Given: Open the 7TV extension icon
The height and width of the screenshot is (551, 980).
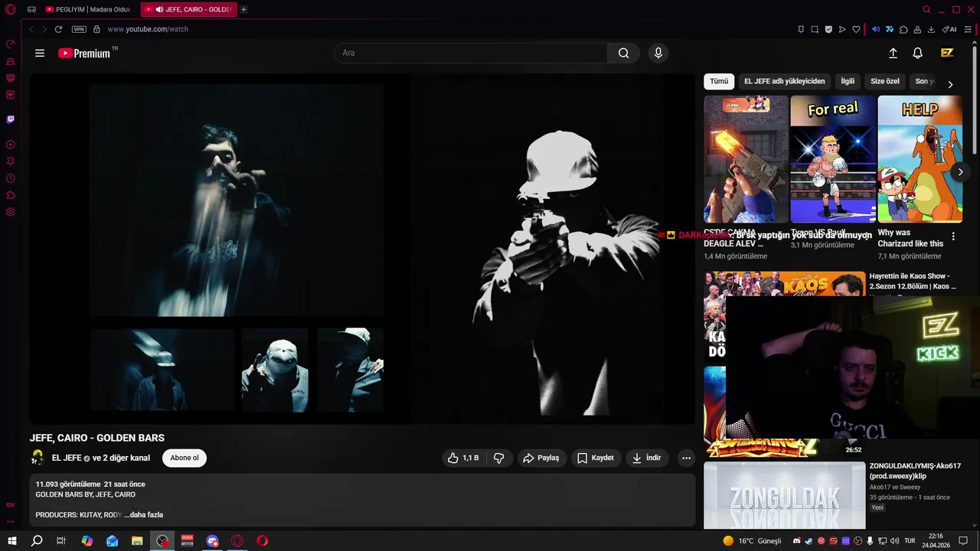Looking at the screenshot, I should pos(890,29).
